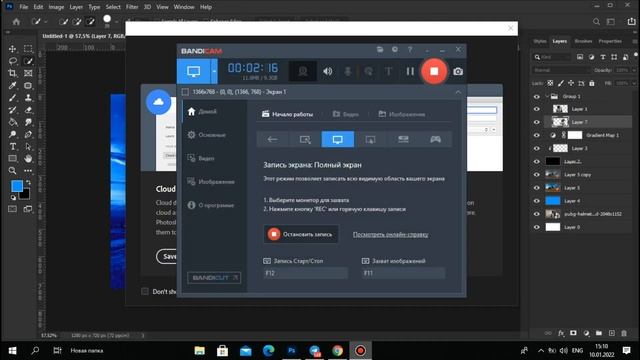Screen dimensions: 640x360
Task: Toggle the Bandicam text overlay T icon
Action: tap(389, 71)
